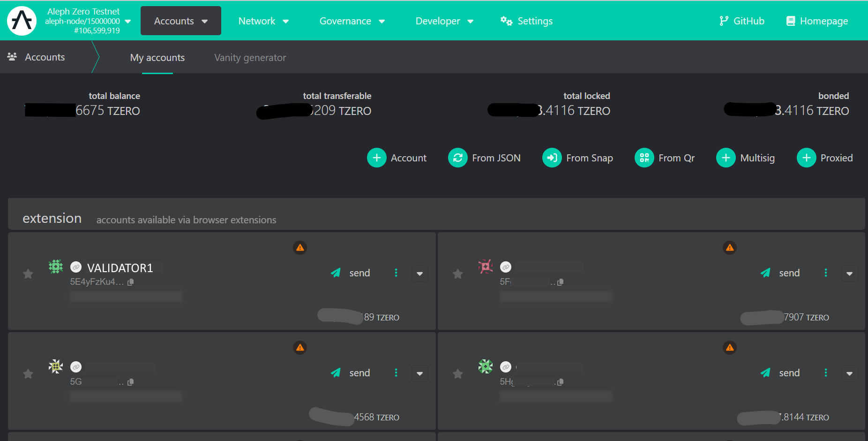Screen dimensions: 868x441
Task: Click the warning icon above VALIDATOR1
Action: [x=300, y=248]
